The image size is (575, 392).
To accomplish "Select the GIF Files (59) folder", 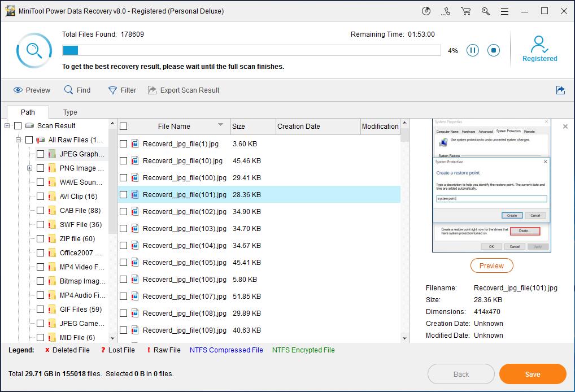I will (81, 309).
